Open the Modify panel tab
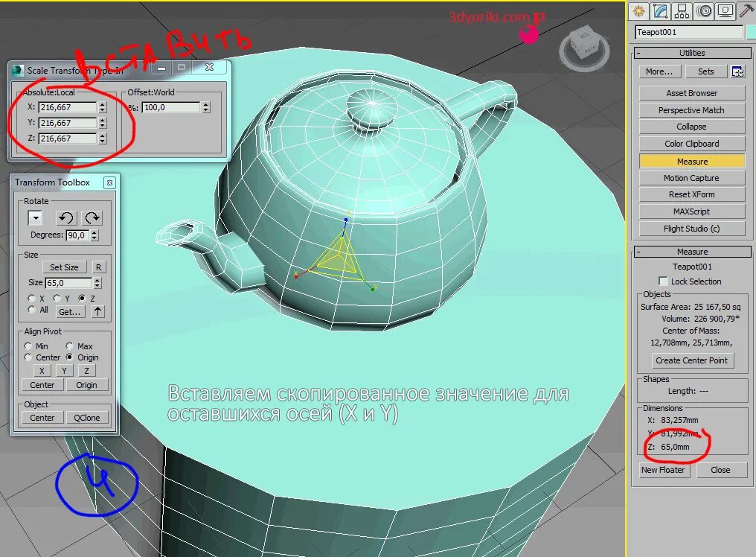 [x=659, y=10]
